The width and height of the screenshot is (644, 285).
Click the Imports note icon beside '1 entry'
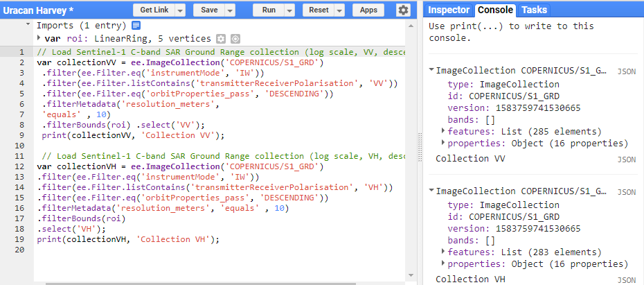(136, 26)
